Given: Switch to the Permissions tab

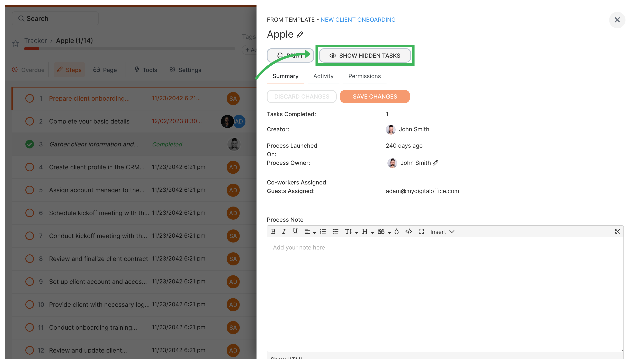Looking at the screenshot, I should coord(364,76).
